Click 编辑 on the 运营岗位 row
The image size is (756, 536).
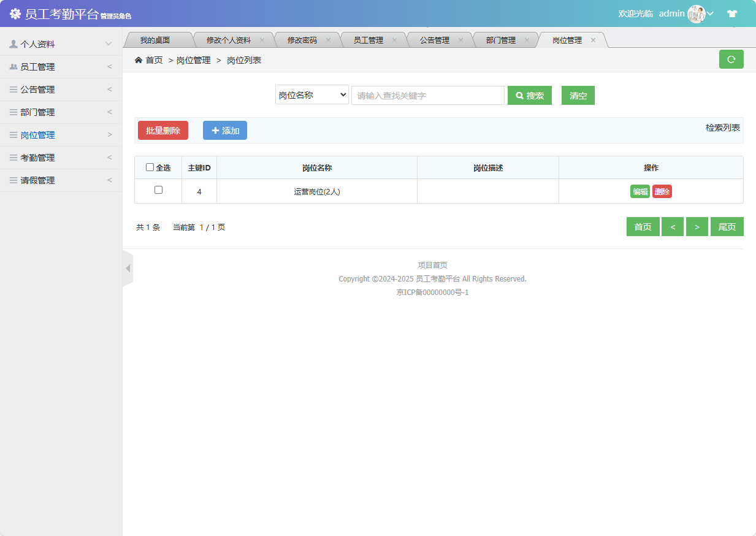pos(640,191)
